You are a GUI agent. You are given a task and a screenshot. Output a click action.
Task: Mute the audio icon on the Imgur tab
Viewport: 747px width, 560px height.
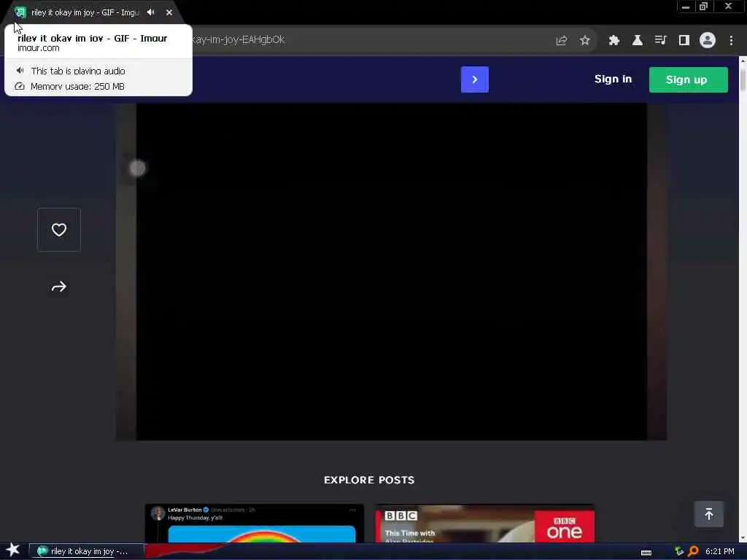[x=150, y=12]
